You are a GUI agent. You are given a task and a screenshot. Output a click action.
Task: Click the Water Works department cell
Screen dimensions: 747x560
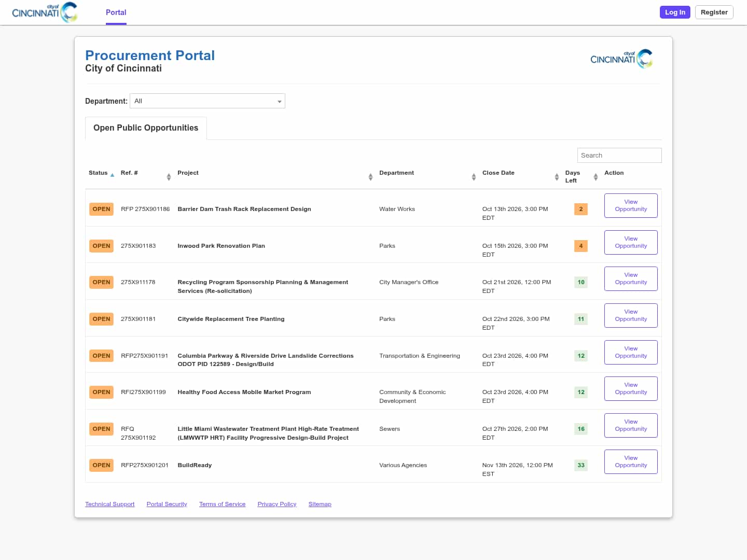(397, 209)
